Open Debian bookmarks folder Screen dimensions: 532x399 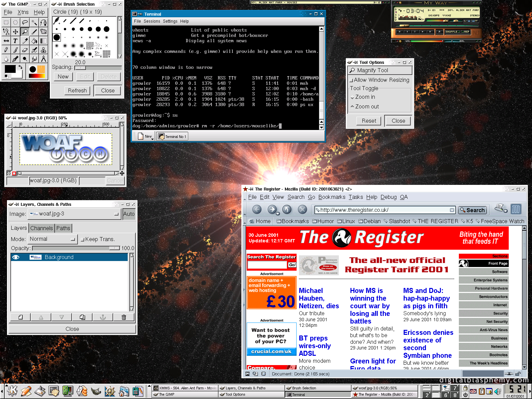[x=369, y=221]
